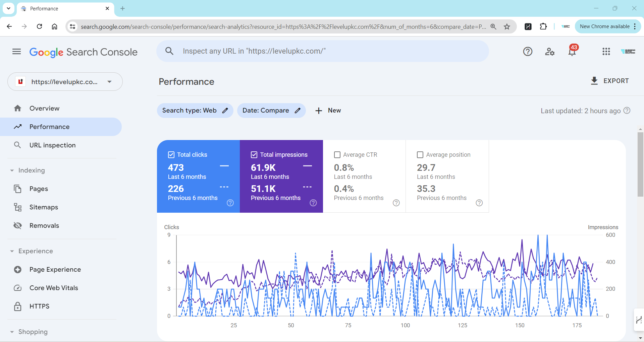Select Performance in sidebar
Viewport: 644px width, 342px height.
point(60,127)
